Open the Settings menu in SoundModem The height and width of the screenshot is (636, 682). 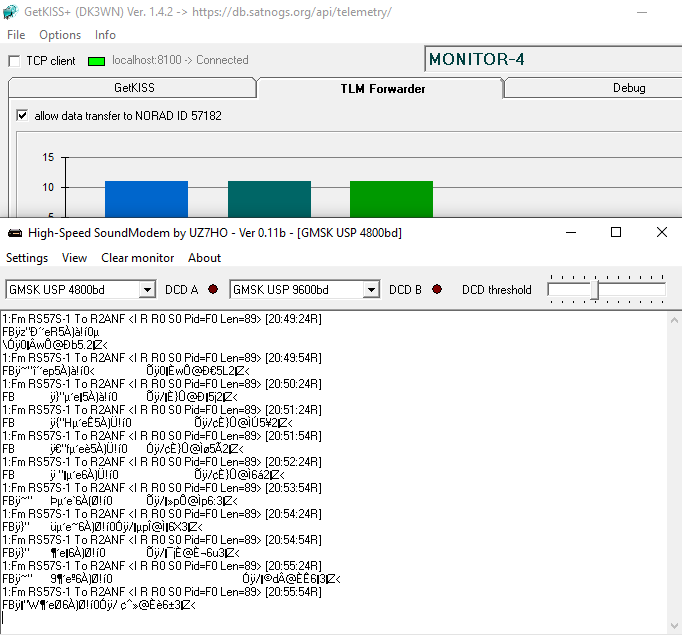tap(27, 258)
